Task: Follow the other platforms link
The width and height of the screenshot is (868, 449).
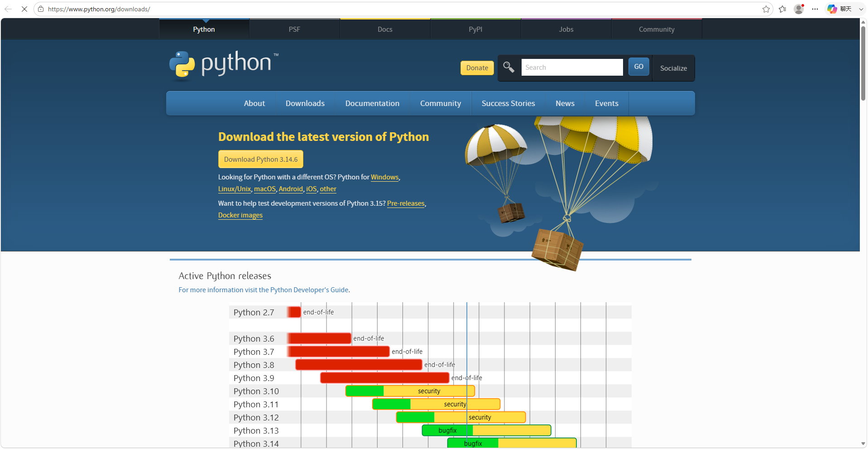Action: tap(328, 189)
